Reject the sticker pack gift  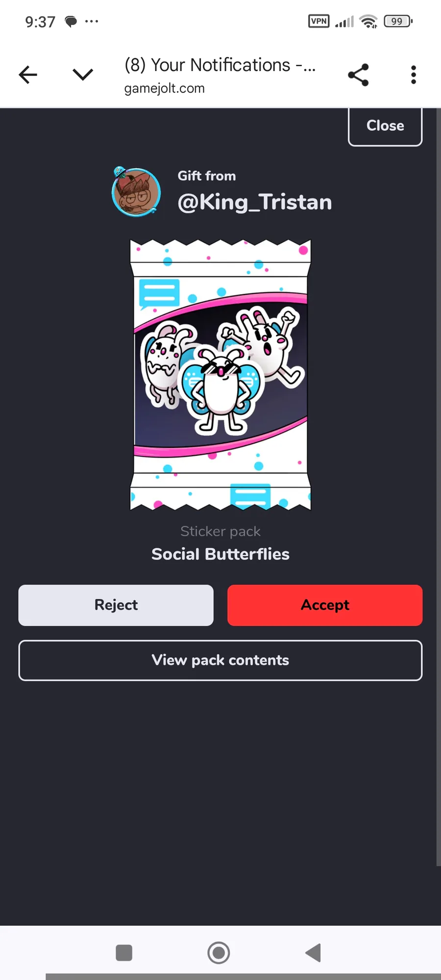point(116,605)
